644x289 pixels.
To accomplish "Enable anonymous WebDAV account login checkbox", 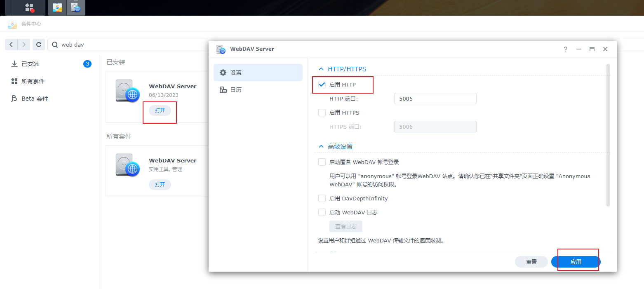I will pos(322,162).
